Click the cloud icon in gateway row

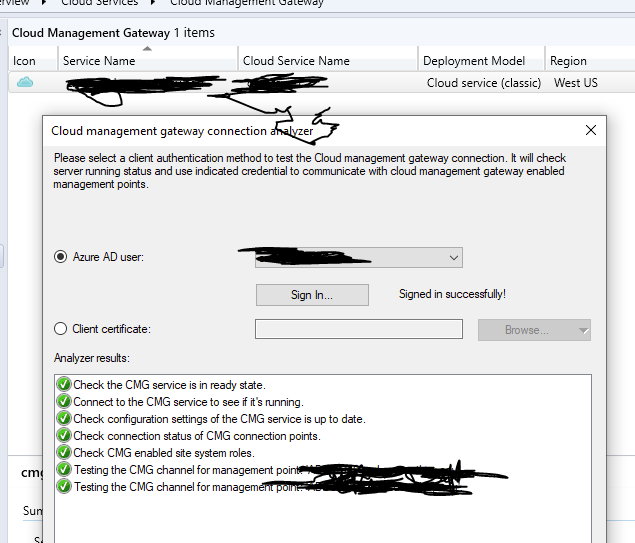coord(25,82)
